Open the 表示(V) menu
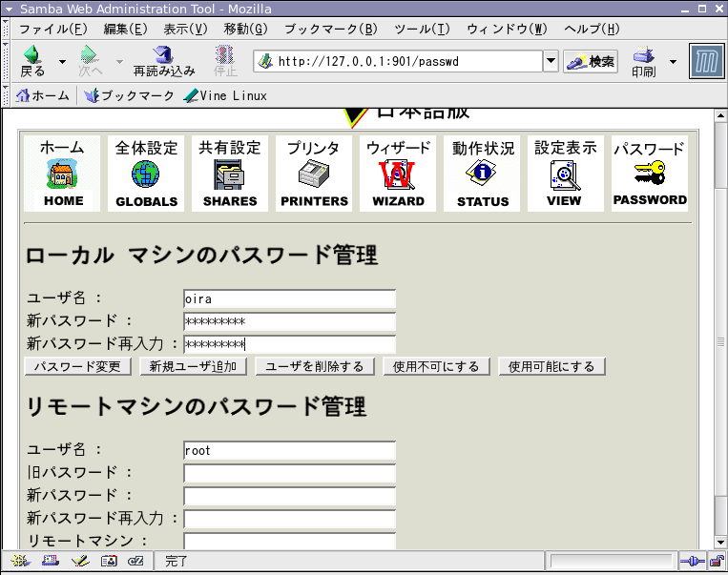The image size is (728, 575). (x=185, y=29)
